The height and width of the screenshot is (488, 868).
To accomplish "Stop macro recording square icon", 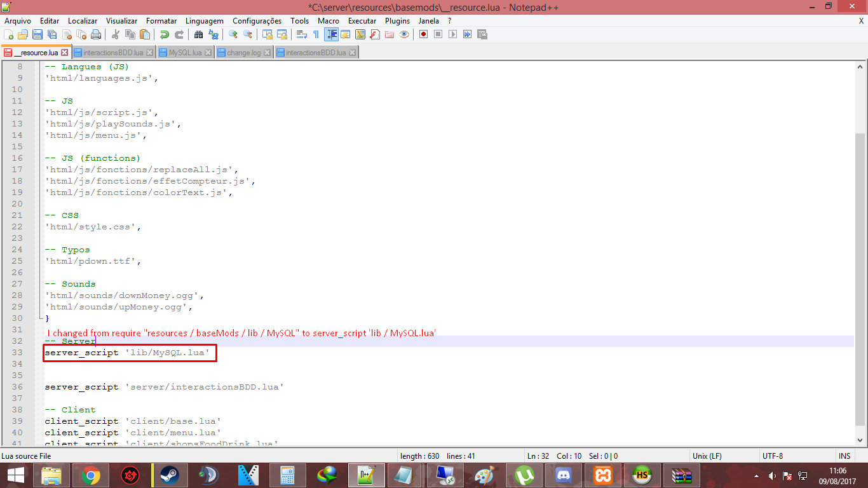I will [x=438, y=34].
